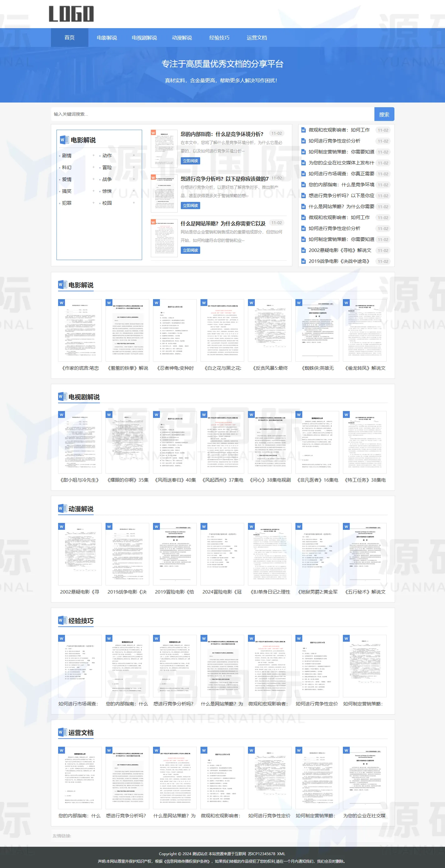The image size is (445, 868).
Task: Open the 《蜘蛛侠:英雄无 document thumbnail
Action: point(317,330)
